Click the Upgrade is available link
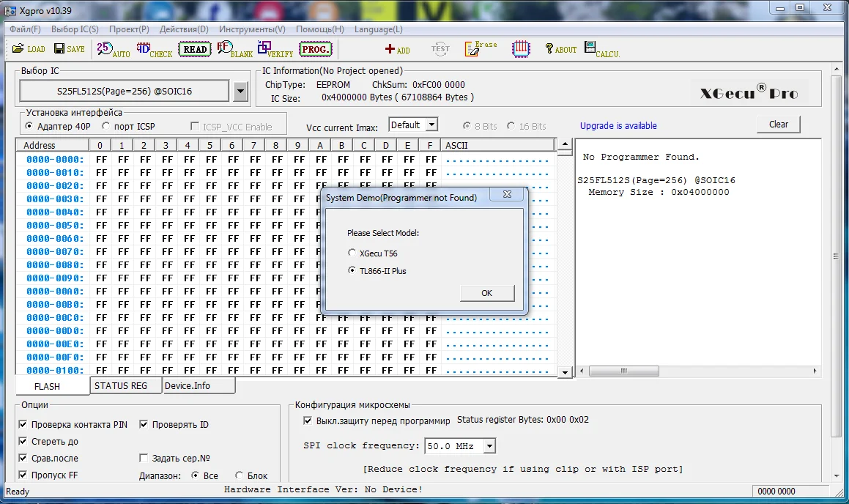 click(x=618, y=125)
